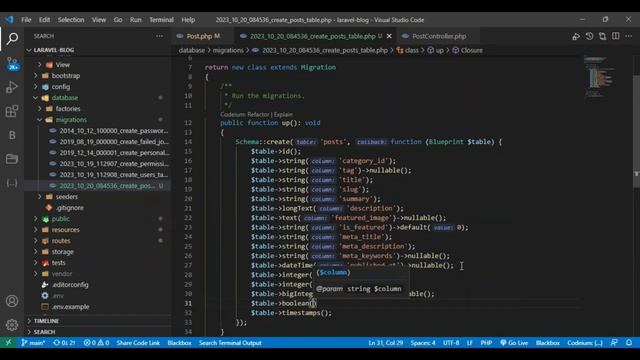The width and height of the screenshot is (640, 360).
Task: Open the timeline history icon in editor toolbar
Action: click(589, 36)
